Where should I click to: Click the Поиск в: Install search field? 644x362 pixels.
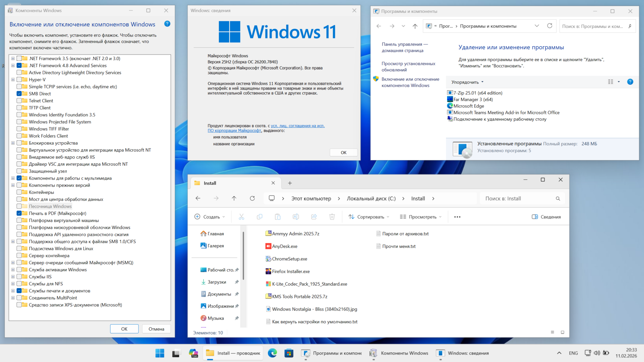519,198
